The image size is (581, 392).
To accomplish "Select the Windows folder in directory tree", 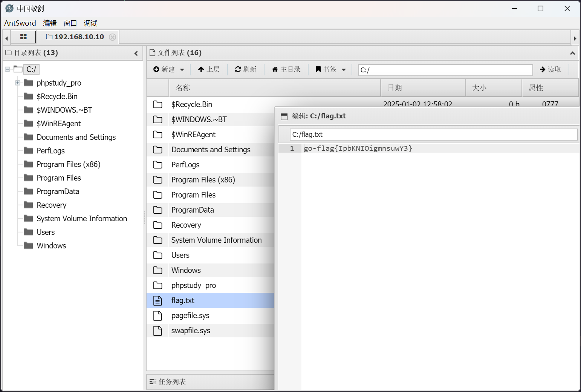I will click(x=51, y=246).
